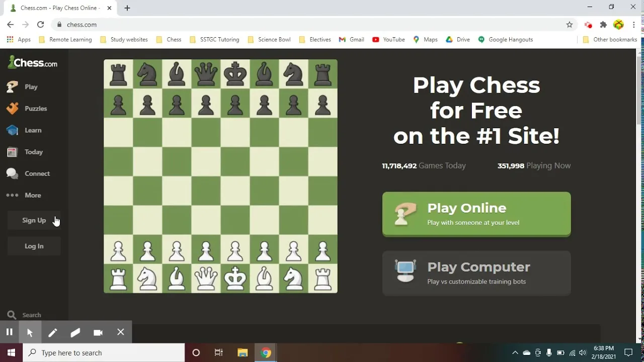Screen dimensions: 644x362
Task: Select the white knight next to the queenside rook
Action: [147, 278]
